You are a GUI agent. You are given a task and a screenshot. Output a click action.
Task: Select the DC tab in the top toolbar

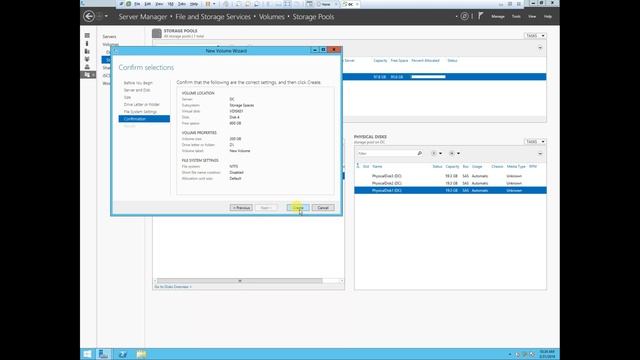tap(351, 4)
